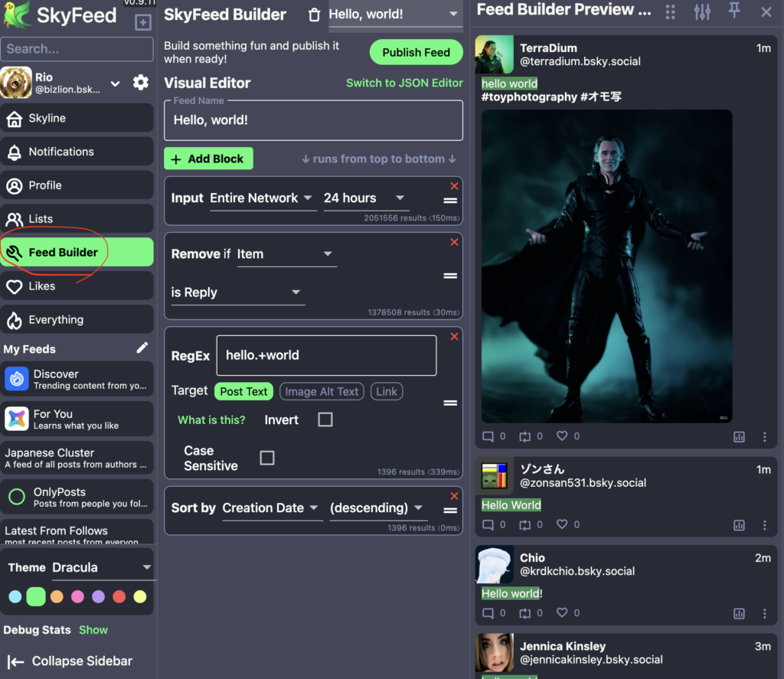The image size is (784, 679).
Task: Grab the Remove if block reorder handle
Action: 450,276
